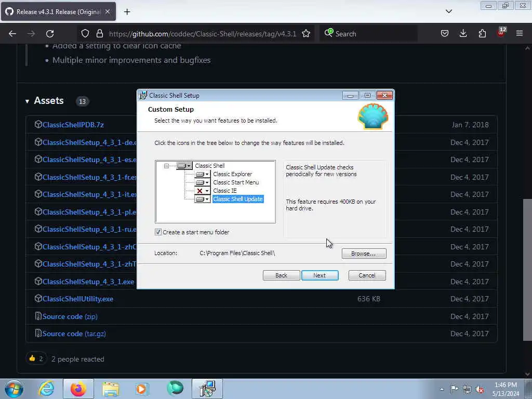
Task: Click Browse to change install location
Action: pyautogui.click(x=364, y=254)
